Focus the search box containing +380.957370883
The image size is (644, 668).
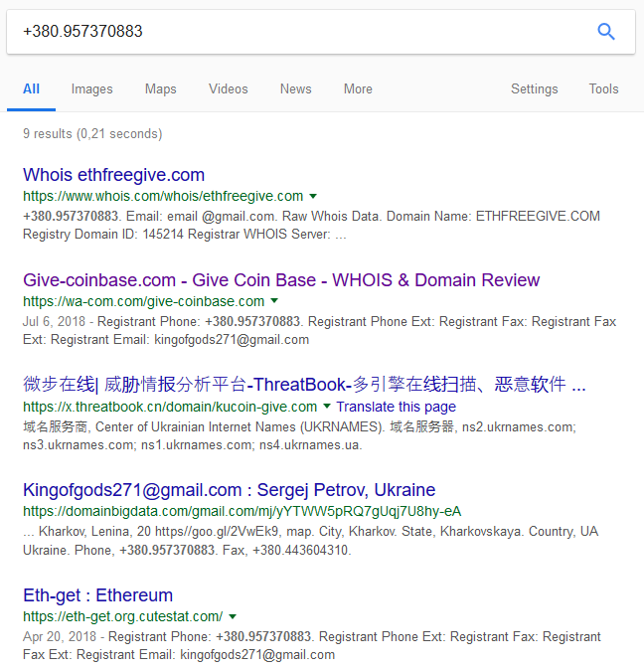(321, 32)
